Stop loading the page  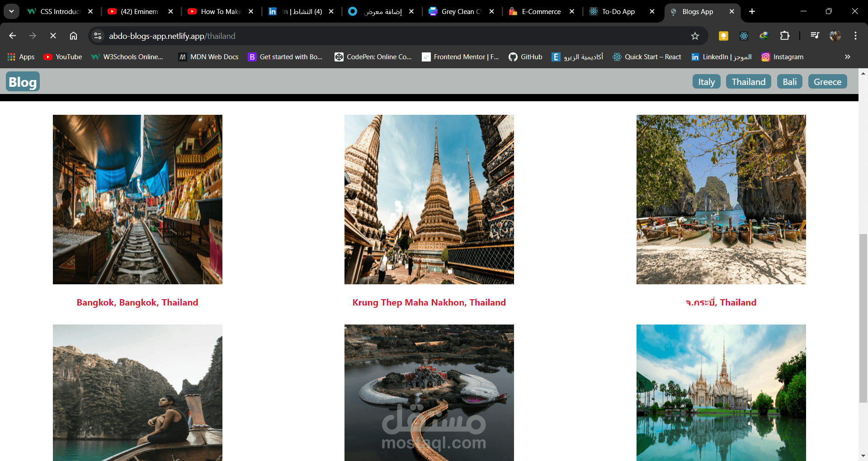click(x=53, y=36)
